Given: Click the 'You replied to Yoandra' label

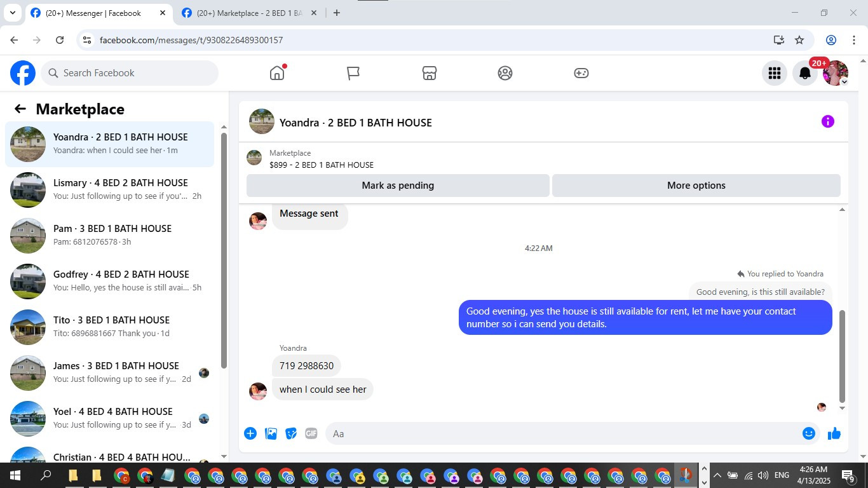Looking at the screenshot, I should tap(785, 274).
